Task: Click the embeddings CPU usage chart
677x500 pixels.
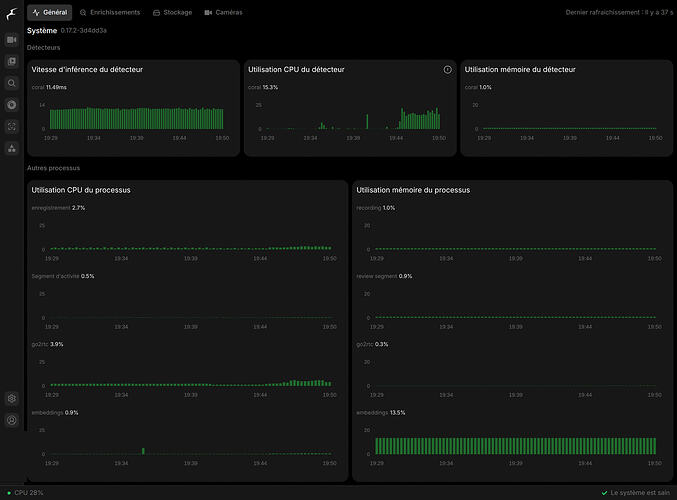Action: pyautogui.click(x=191, y=451)
